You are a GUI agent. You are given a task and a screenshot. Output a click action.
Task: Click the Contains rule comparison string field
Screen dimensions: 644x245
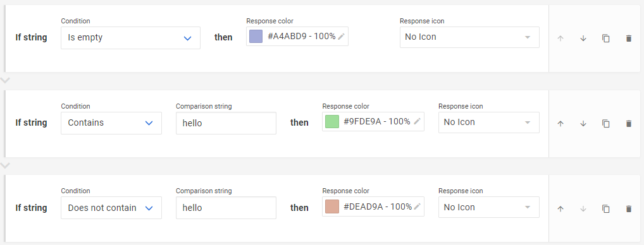226,123
